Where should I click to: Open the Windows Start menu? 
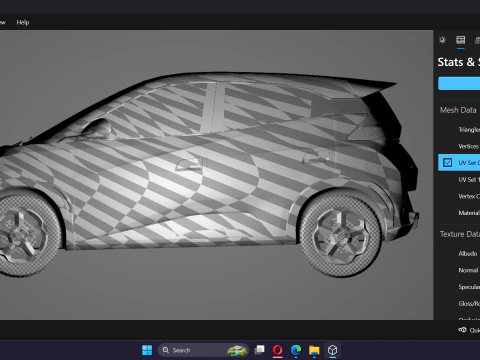147,350
